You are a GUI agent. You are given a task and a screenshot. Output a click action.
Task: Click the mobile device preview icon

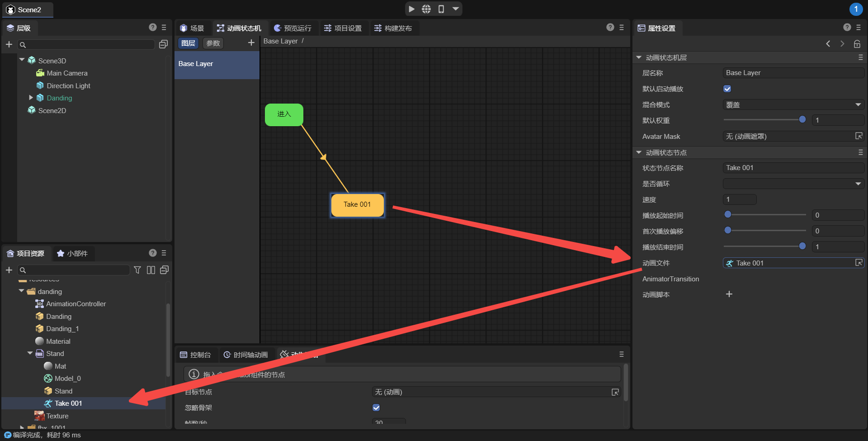(441, 9)
